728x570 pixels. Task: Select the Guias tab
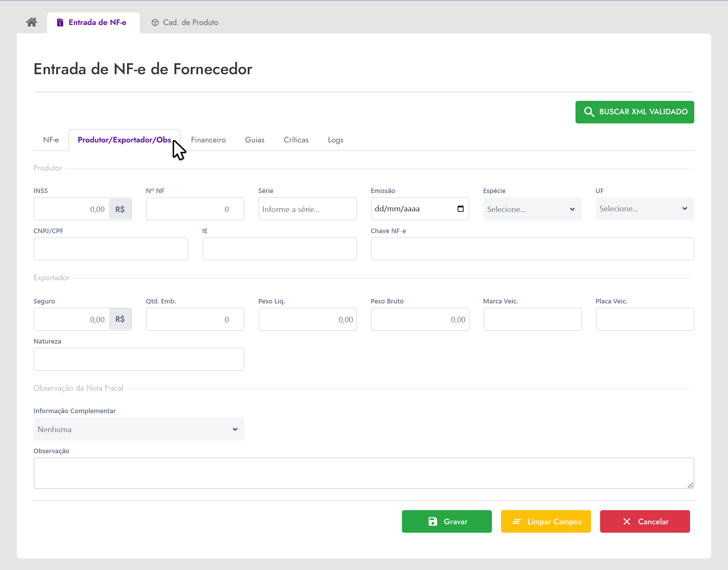pyautogui.click(x=254, y=140)
